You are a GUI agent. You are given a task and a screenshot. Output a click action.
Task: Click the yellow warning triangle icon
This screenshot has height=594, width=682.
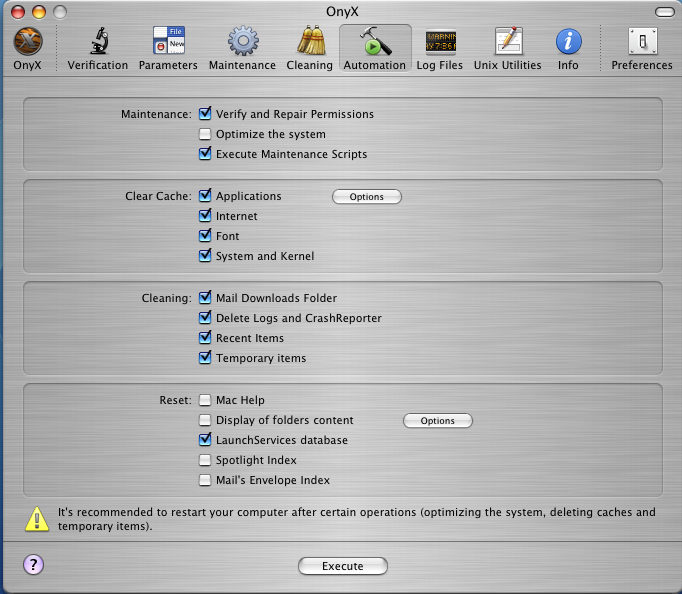point(37,519)
